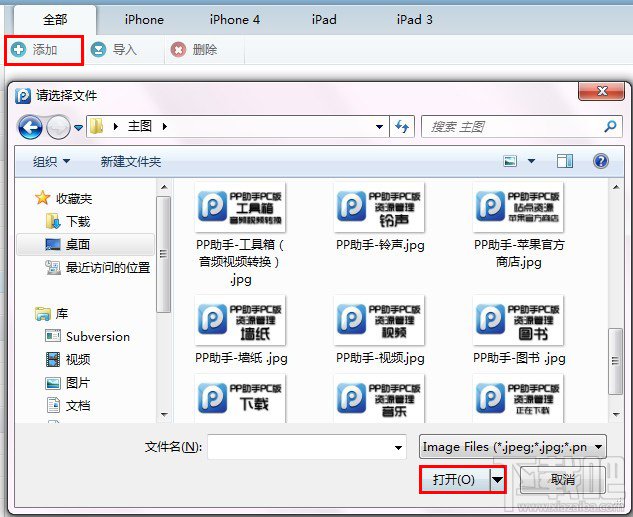Image resolution: width=633 pixels, height=517 pixels.
Task: Open the address bar history dropdown
Action: [379, 127]
